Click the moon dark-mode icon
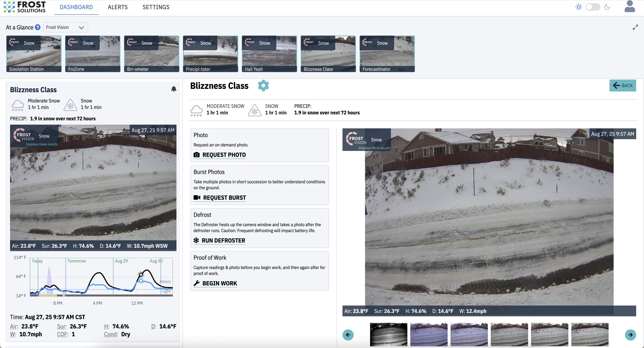Viewport: 644px width, 348px height. click(607, 7)
